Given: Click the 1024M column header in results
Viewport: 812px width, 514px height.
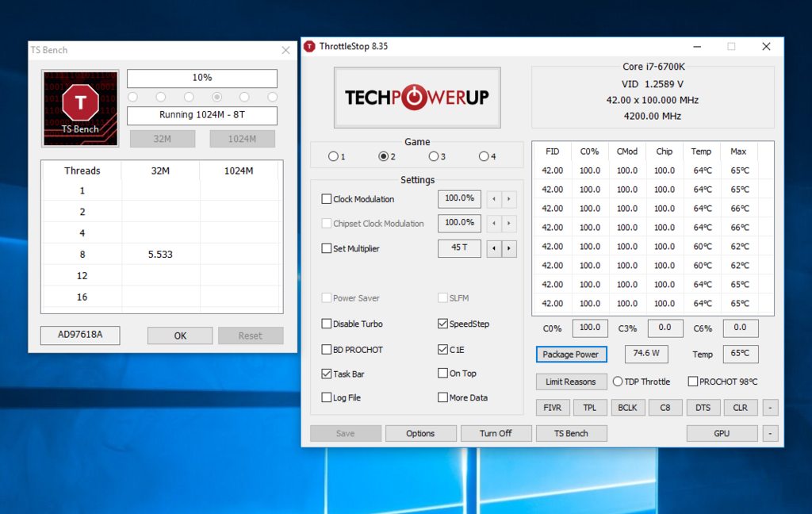Looking at the screenshot, I should [239, 171].
